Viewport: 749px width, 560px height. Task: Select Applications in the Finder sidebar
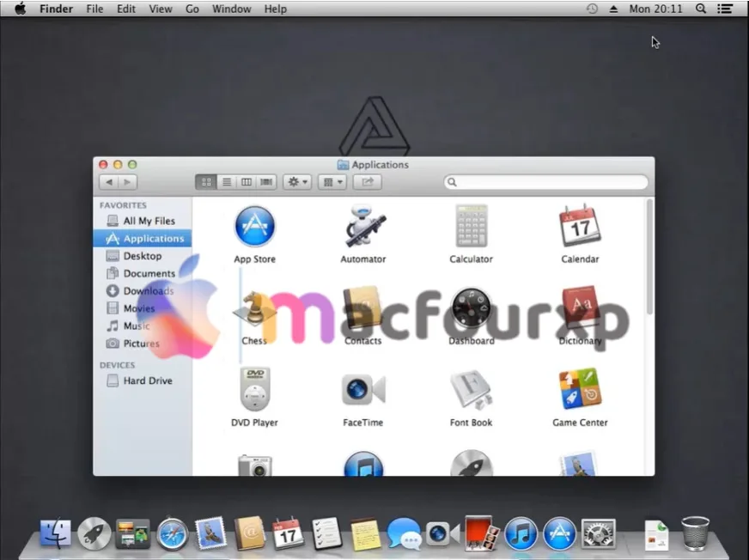pyautogui.click(x=143, y=239)
